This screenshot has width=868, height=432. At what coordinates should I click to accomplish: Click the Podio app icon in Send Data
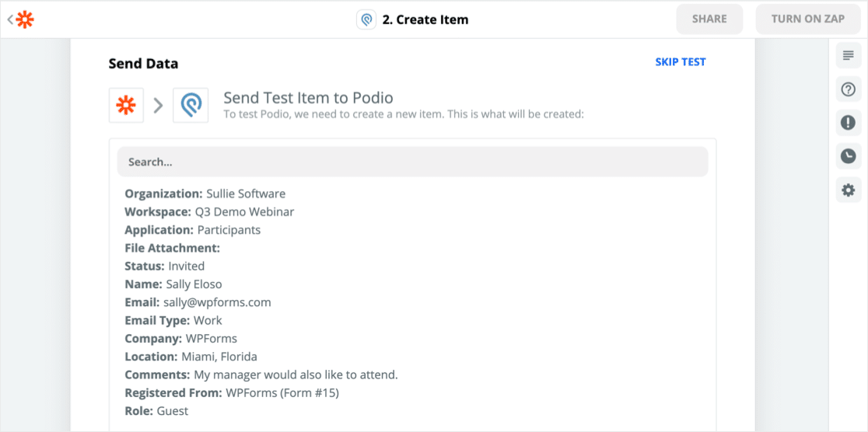tap(191, 106)
